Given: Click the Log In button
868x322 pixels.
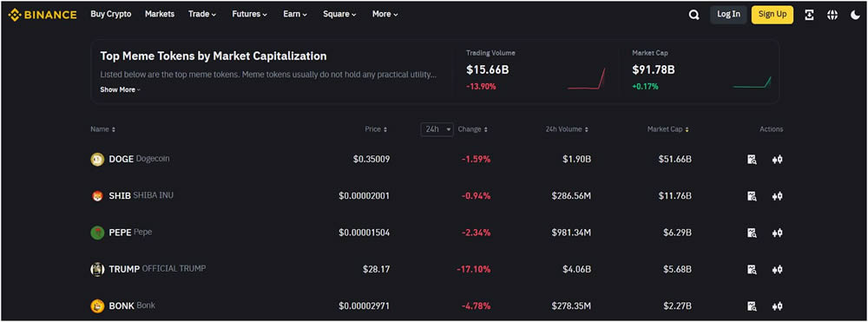Looking at the screenshot, I should coord(728,15).
